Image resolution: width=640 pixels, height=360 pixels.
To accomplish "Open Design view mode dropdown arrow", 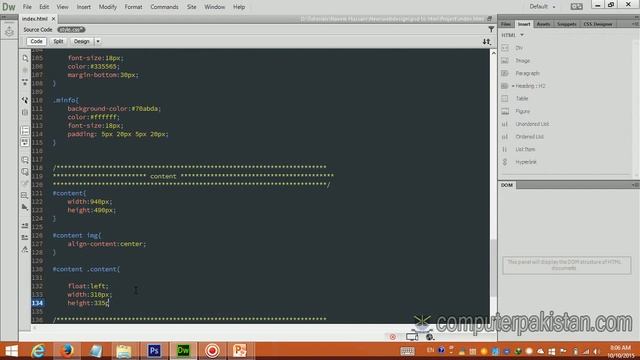I will (98, 41).
